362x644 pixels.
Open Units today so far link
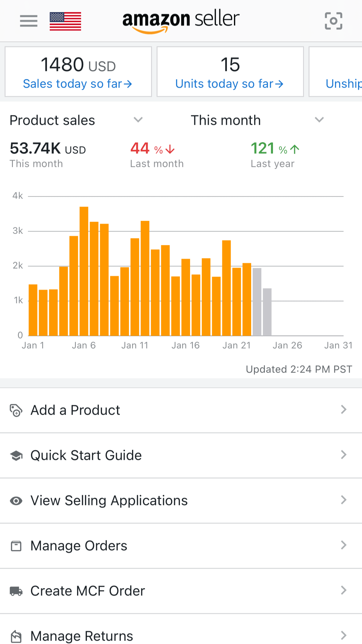click(229, 84)
